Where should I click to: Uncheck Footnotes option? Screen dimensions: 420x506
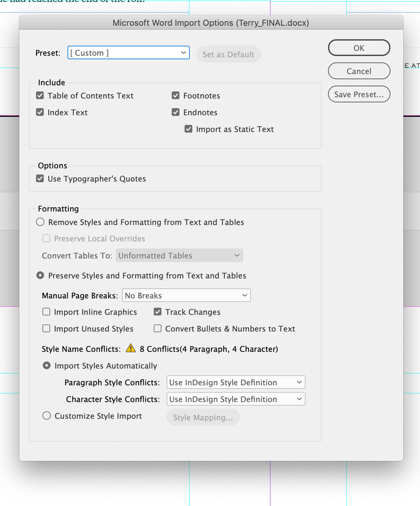click(x=176, y=96)
